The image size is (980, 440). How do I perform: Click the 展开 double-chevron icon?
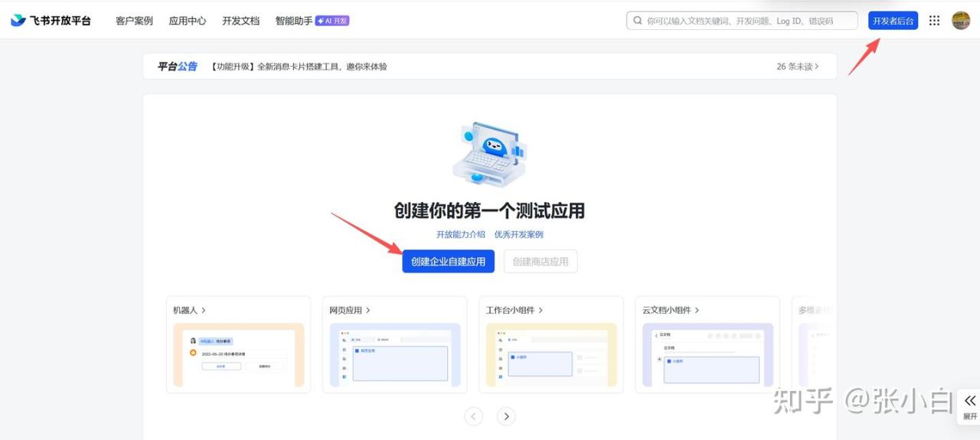point(970,401)
